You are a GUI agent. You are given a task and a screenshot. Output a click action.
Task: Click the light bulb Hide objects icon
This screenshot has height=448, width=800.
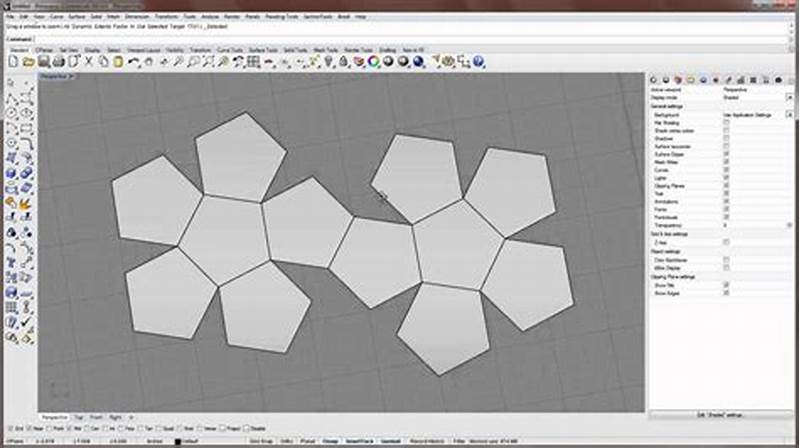click(329, 62)
